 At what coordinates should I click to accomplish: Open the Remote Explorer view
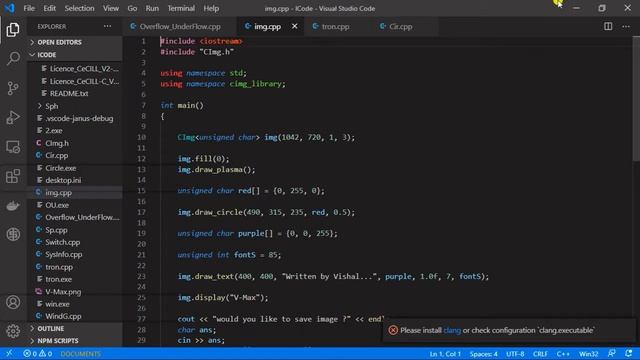(x=13, y=147)
